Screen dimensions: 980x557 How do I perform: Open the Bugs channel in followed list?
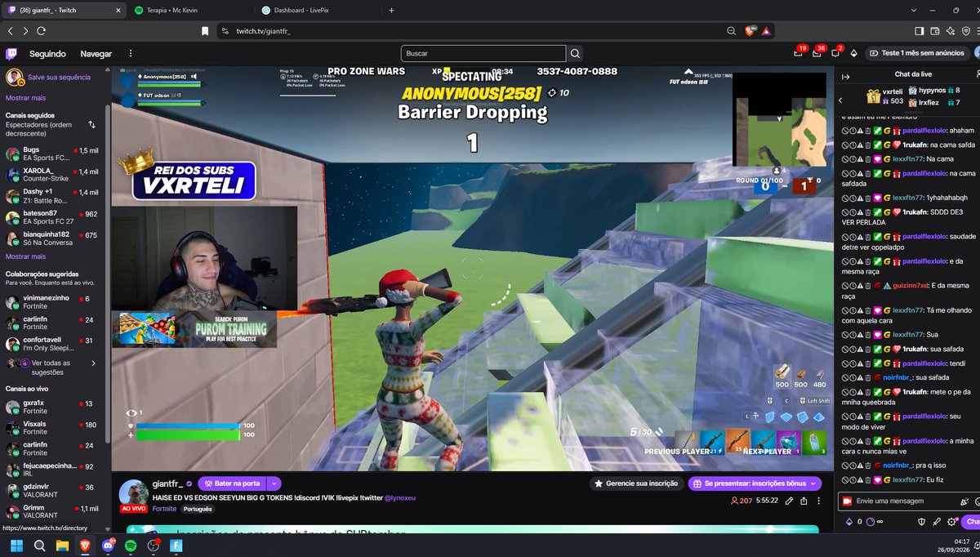tap(52, 154)
